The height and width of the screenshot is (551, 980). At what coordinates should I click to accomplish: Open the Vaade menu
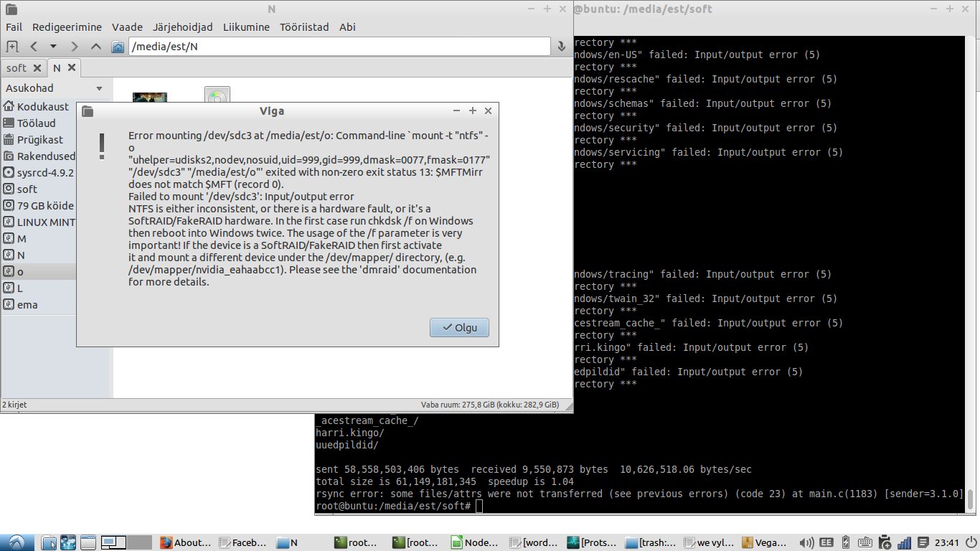[x=127, y=27]
